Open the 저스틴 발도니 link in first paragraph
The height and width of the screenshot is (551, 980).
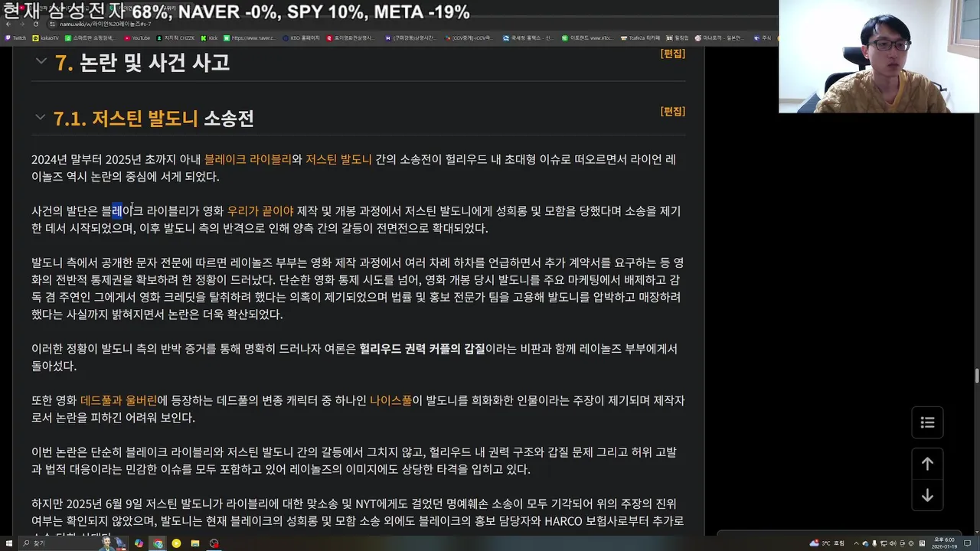(x=338, y=159)
